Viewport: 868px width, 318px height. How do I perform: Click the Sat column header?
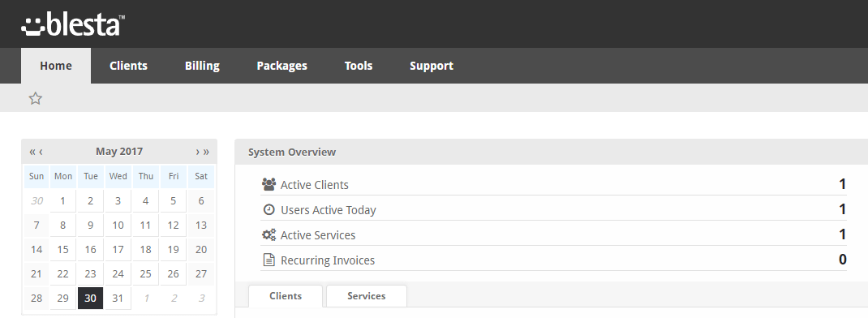pos(201,176)
